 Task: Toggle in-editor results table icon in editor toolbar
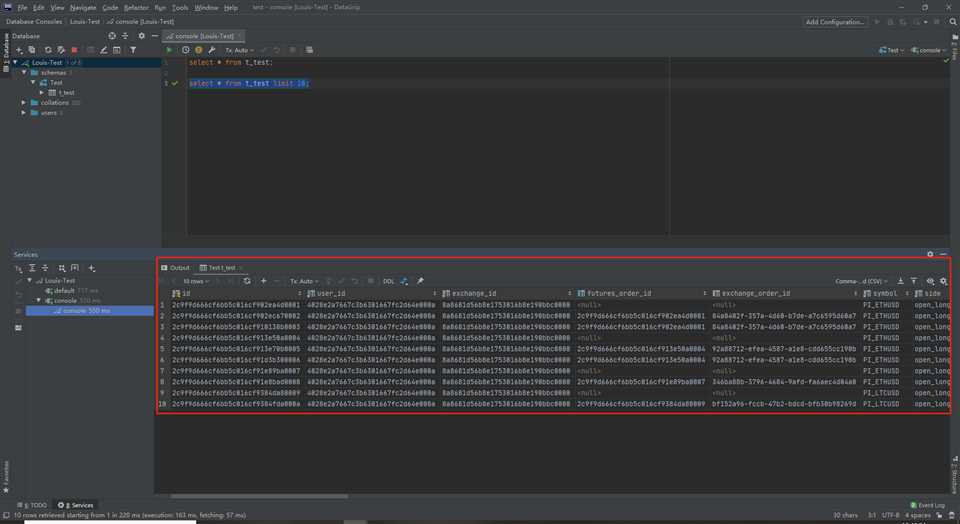[x=309, y=50]
